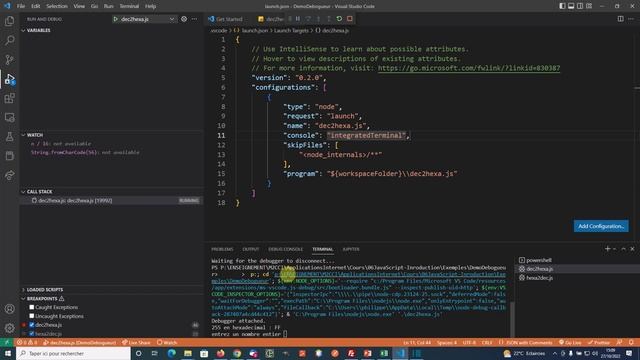
Task: Click Go Live in the status bar
Action: click(x=570, y=342)
